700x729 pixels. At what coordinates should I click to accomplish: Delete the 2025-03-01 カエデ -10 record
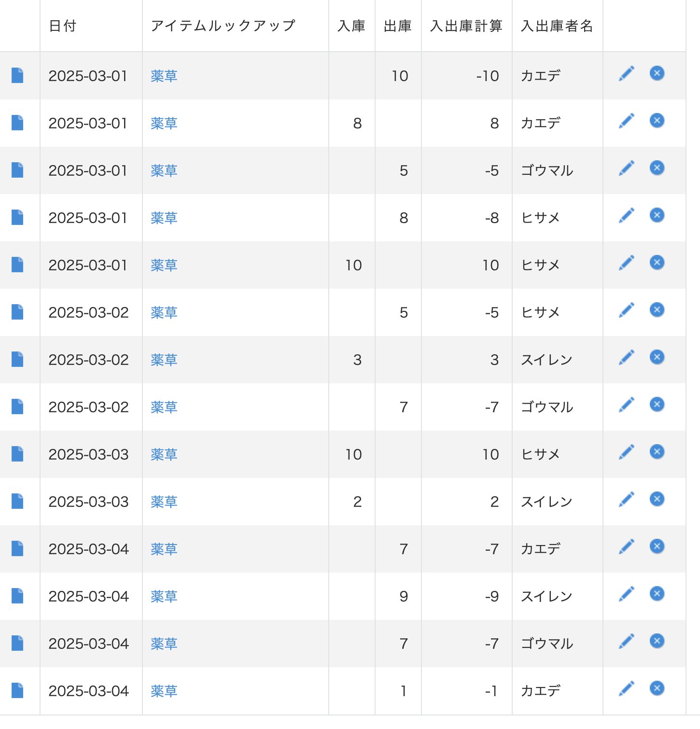point(657,73)
